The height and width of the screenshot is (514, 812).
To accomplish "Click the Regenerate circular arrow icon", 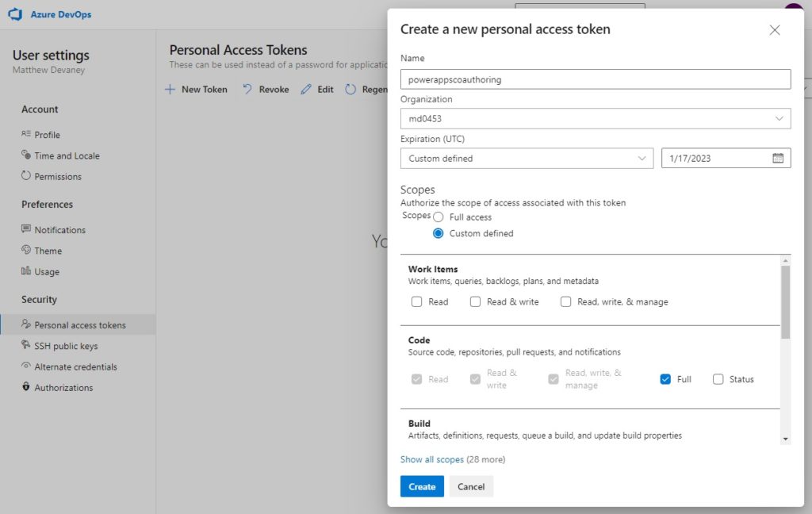I will 350,89.
